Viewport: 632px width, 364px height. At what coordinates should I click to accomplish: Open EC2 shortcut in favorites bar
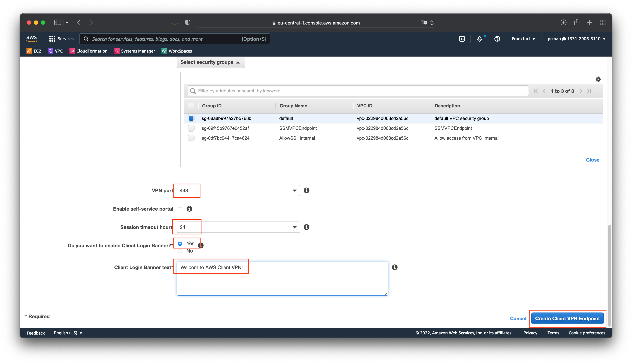pos(34,51)
